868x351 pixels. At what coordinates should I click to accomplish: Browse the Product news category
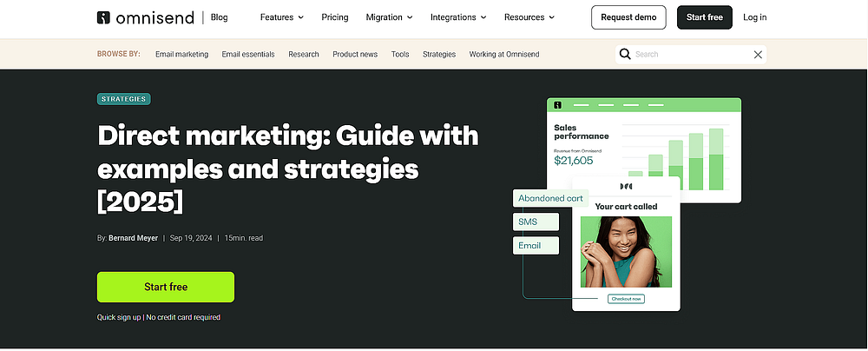(355, 55)
